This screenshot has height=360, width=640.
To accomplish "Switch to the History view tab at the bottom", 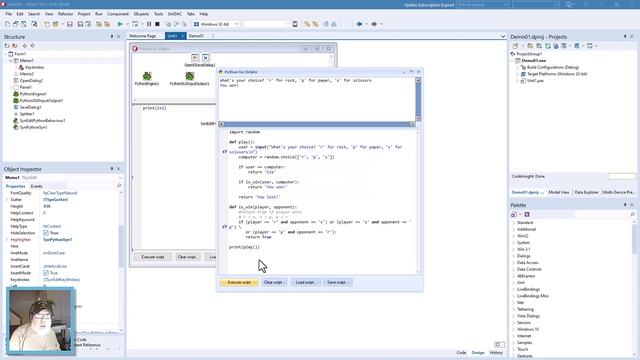I will point(496,352).
